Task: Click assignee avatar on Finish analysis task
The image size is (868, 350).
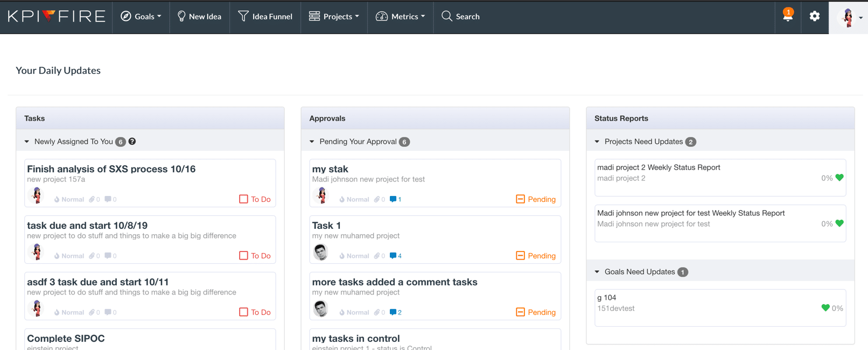Action: (x=37, y=195)
